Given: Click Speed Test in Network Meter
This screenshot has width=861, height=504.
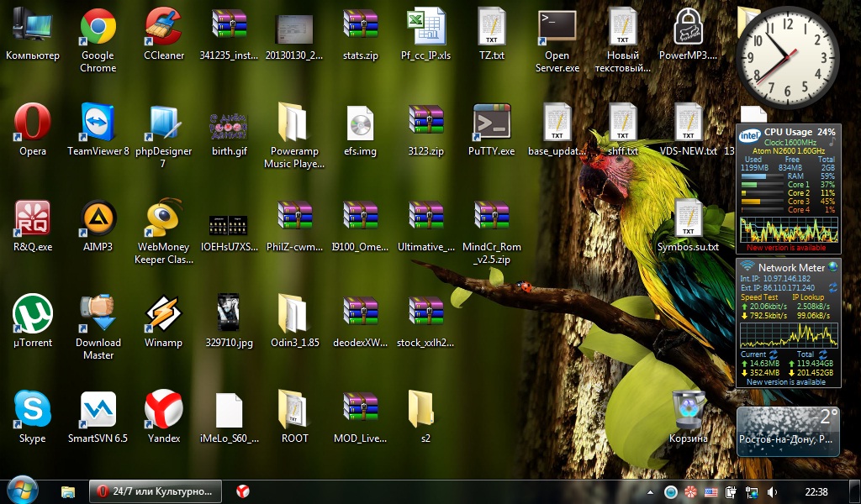Looking at the screenshot, I should click(758, 297).
